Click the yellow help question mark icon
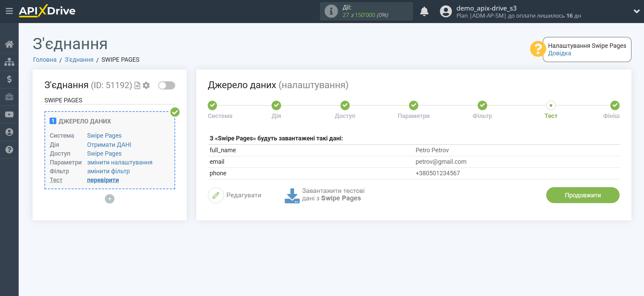Screen dimensions: 644x296 pos(538,49)
